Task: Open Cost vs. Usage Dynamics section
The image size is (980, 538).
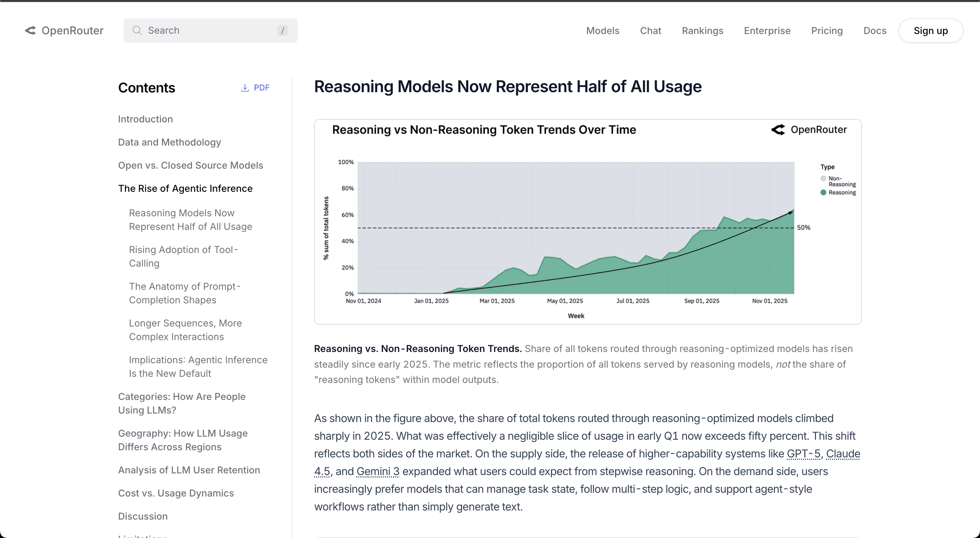Action: [x=176, y=493]
